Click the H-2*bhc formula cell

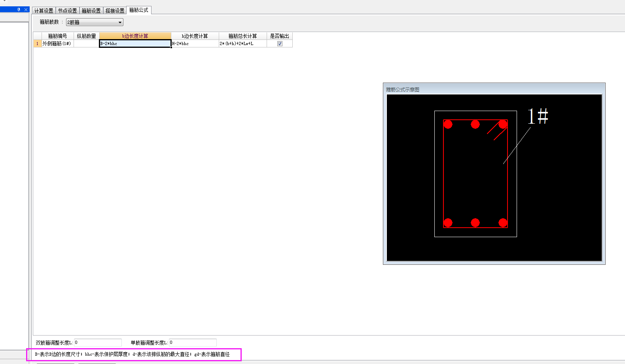pos(195,43)
